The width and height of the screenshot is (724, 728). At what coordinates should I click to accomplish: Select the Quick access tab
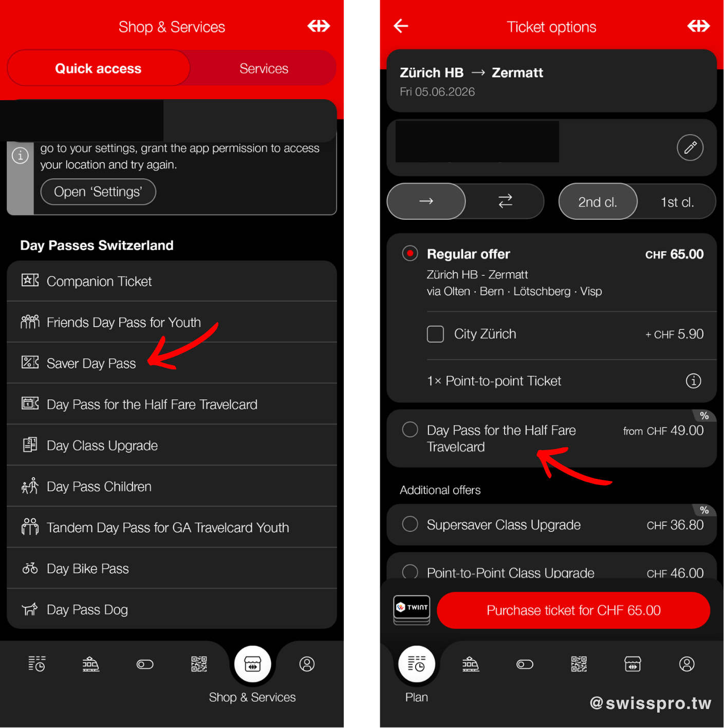[x=98, y=68]
